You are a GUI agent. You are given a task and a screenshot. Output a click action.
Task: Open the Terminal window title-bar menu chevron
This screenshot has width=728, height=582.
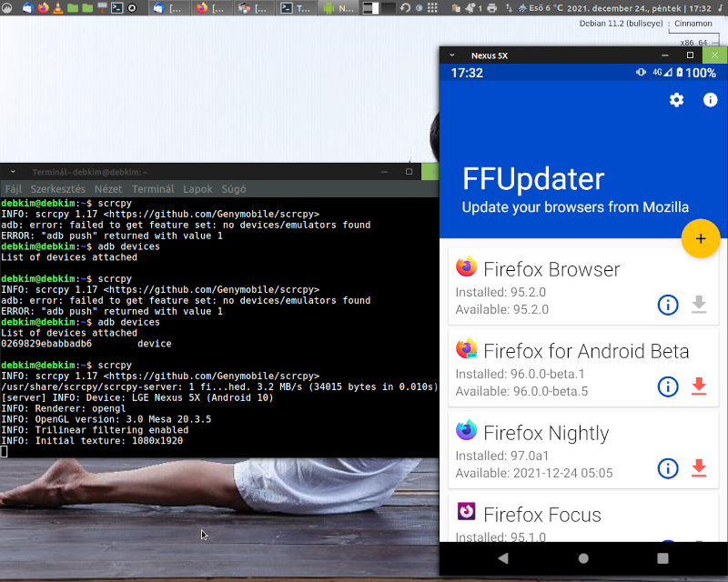pyautogui.click(x=13, y=172)
